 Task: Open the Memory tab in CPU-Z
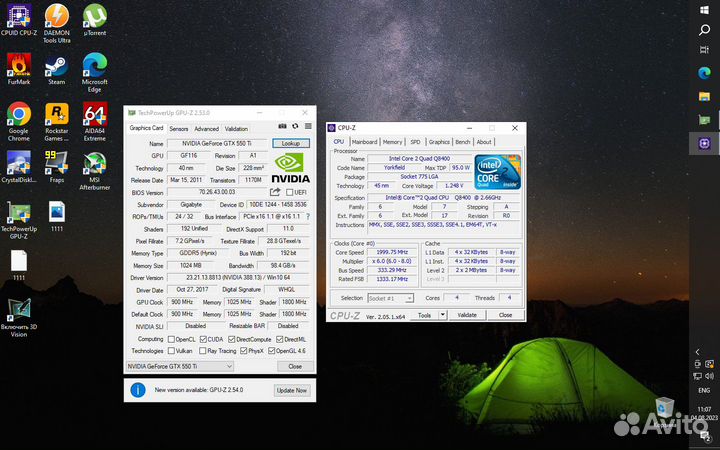click(x=392, y=142)
